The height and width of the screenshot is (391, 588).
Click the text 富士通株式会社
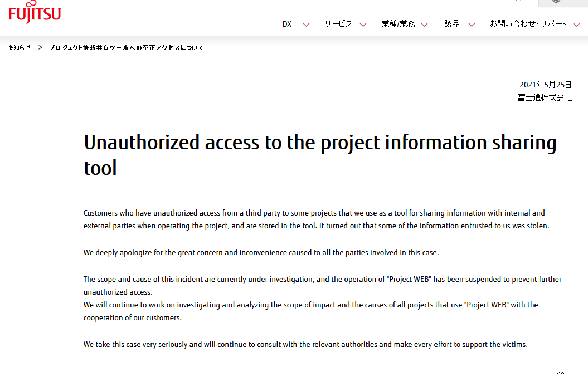coord(545,97)
